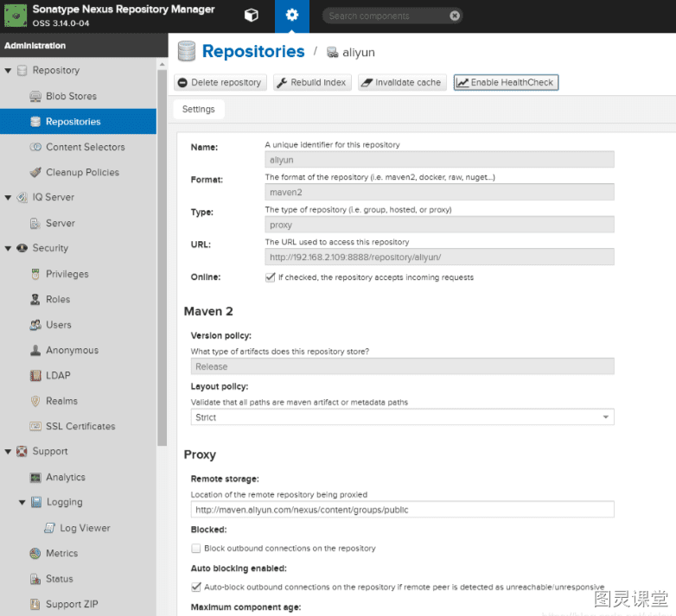This screenshot has width=676, height=616.
Task: Click the Repository label in sidebar tree
Action: 56,70
